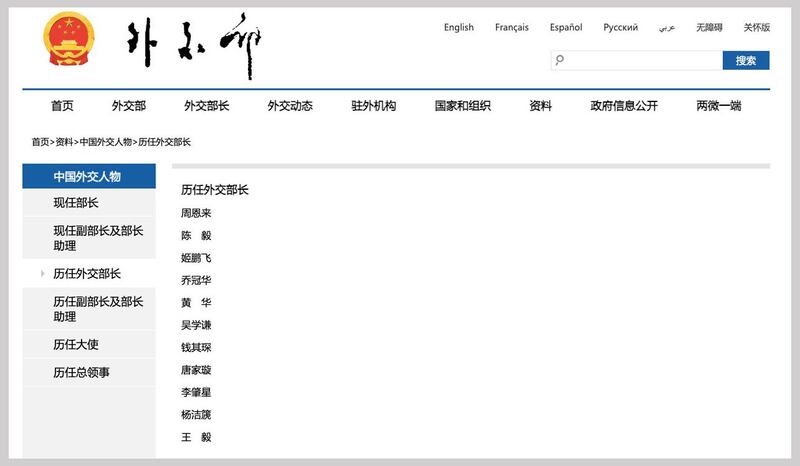Open 黄华 in minister list

(196, 303)
